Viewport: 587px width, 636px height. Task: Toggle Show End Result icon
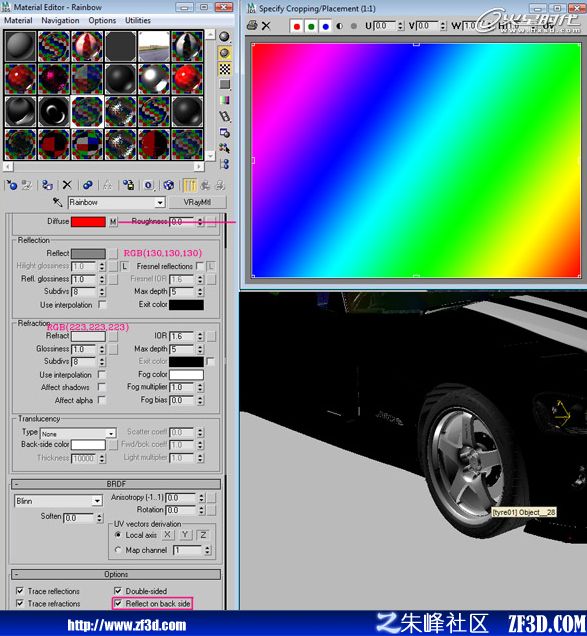[190, 185]
